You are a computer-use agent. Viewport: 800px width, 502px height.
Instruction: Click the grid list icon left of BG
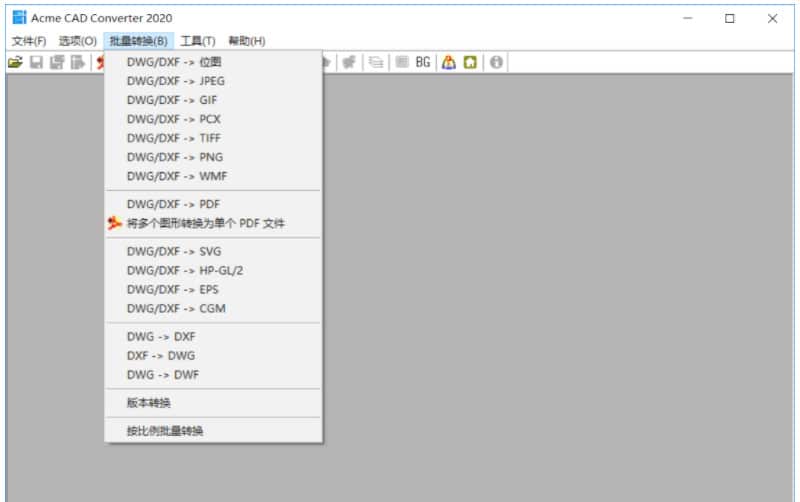[x=402, y=62]
